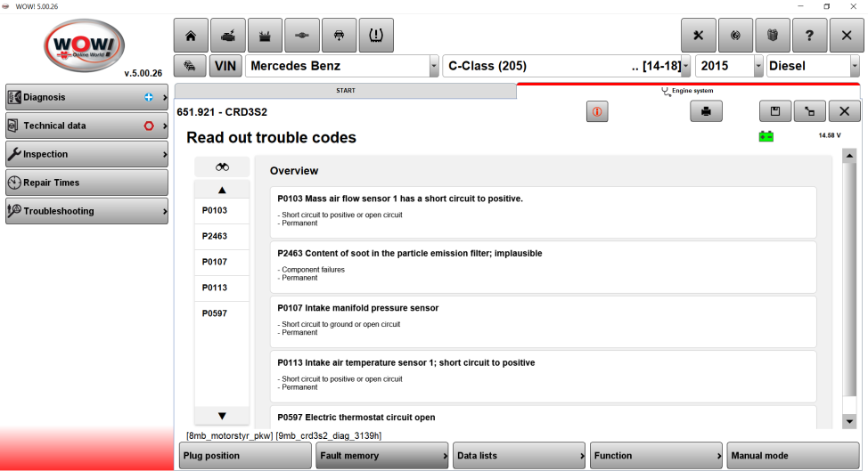Click the VCI connection icon in toolbar
Screen dimensions: 868x471
point(735,36)
